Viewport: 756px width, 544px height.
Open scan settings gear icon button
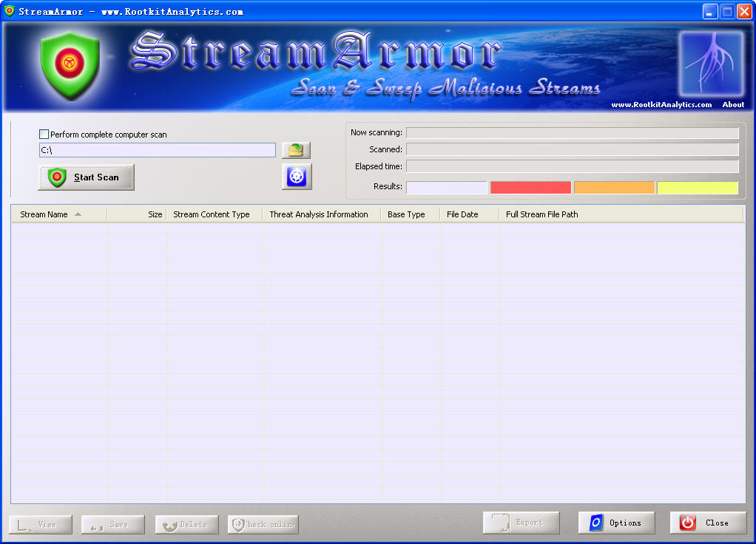[x=297, y=177]
